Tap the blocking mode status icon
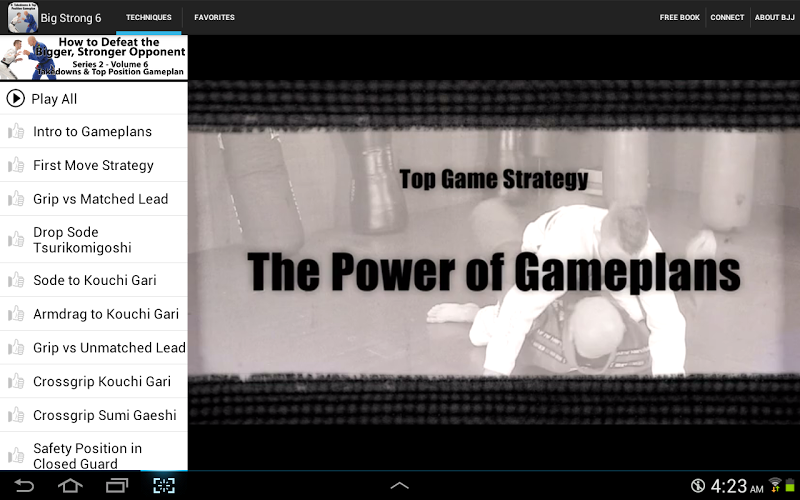 (x=697, y=486)
